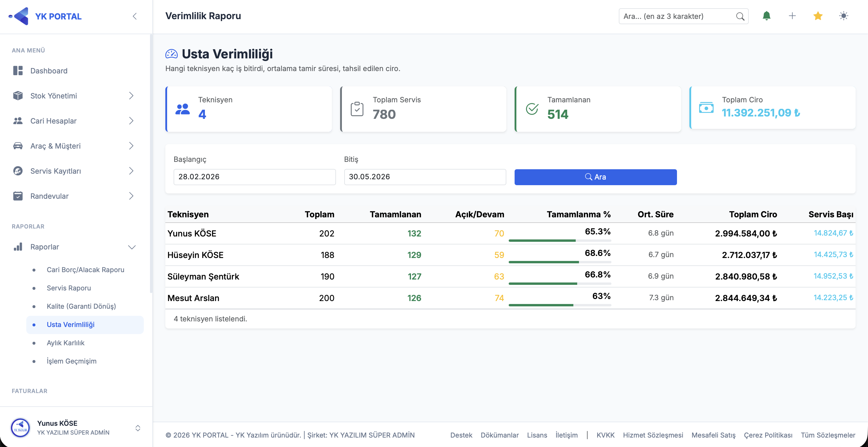Image resolution: width=868 pixels, height=447 pixels.
Task: Click Yunus KÖSE's completion progress bar
Action: tap(560, 240)
